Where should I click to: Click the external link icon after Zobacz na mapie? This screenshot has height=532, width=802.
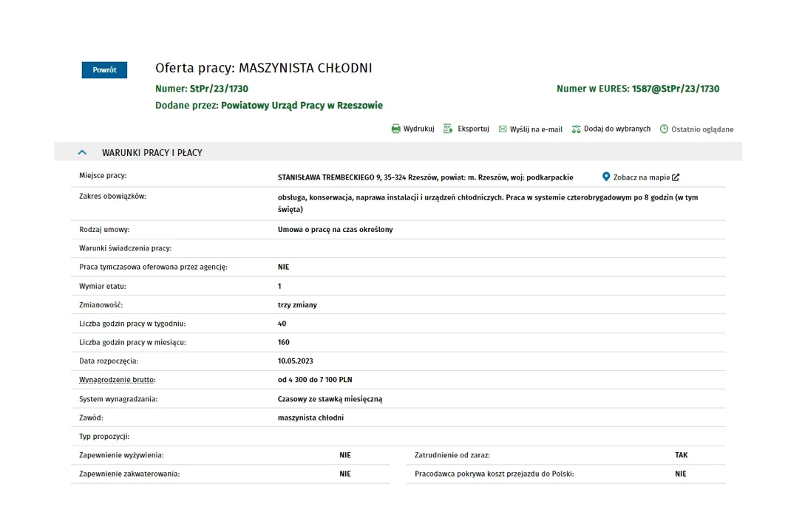[676, 177]
